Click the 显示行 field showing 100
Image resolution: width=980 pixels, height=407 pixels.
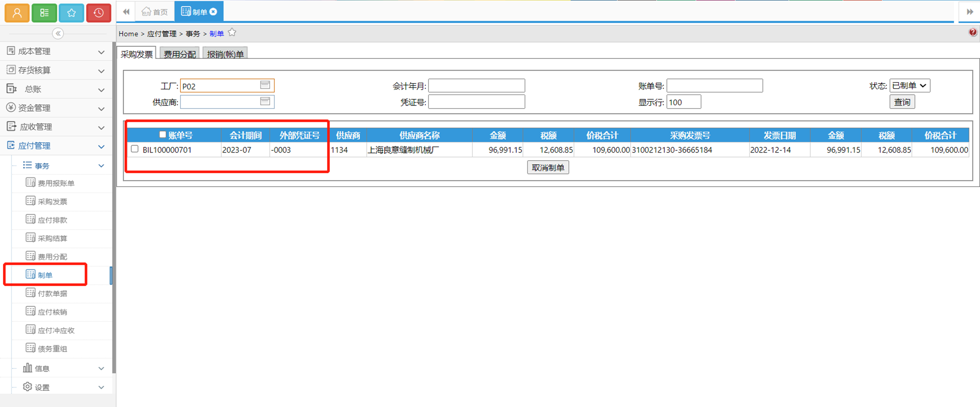tap(684, 102)
